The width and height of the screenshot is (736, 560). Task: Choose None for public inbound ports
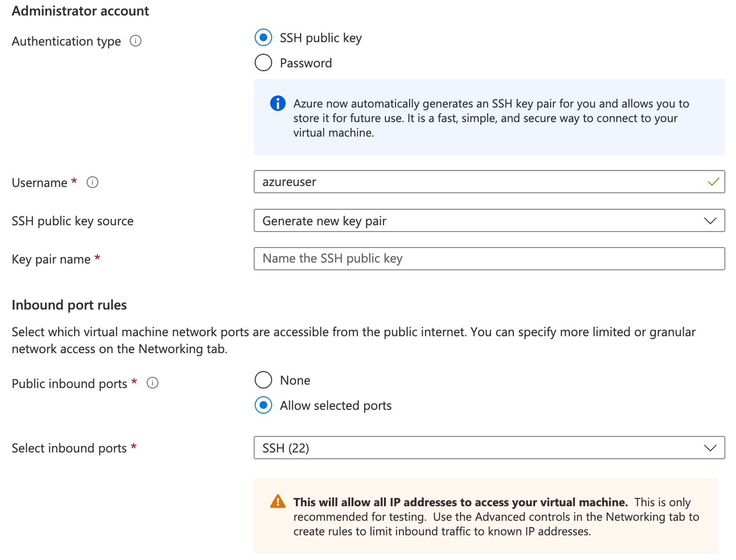point(263,380)
